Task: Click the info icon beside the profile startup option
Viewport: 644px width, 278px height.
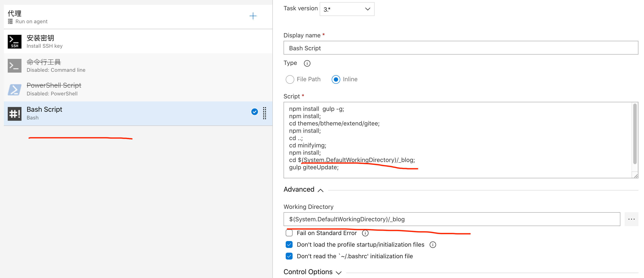Action: coord(432,244)
